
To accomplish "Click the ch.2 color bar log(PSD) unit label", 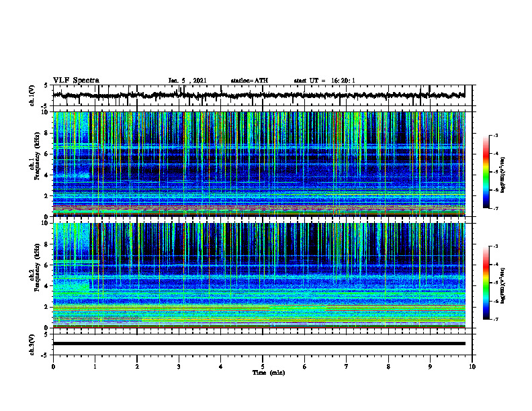I will tap(503, 286).
